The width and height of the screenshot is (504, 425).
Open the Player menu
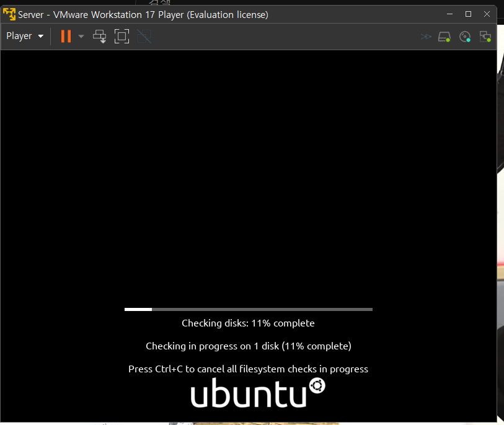pyautogui.click(x=24, y=36)
